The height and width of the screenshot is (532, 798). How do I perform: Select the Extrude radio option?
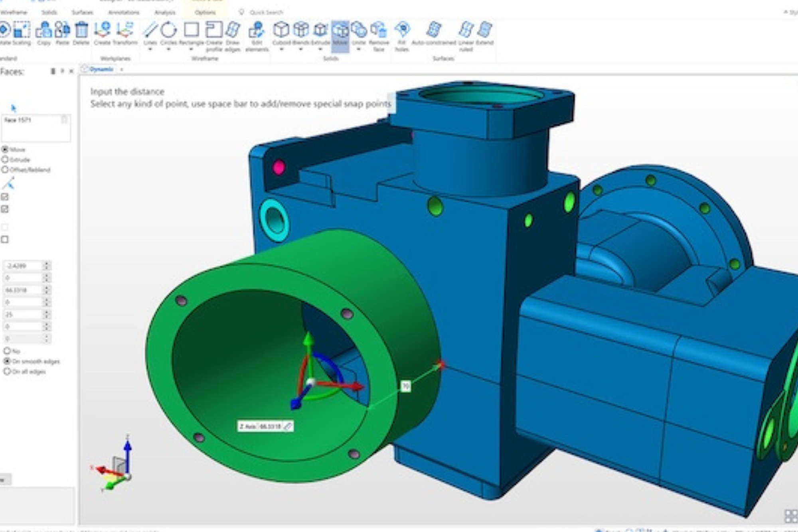(5, 160)
